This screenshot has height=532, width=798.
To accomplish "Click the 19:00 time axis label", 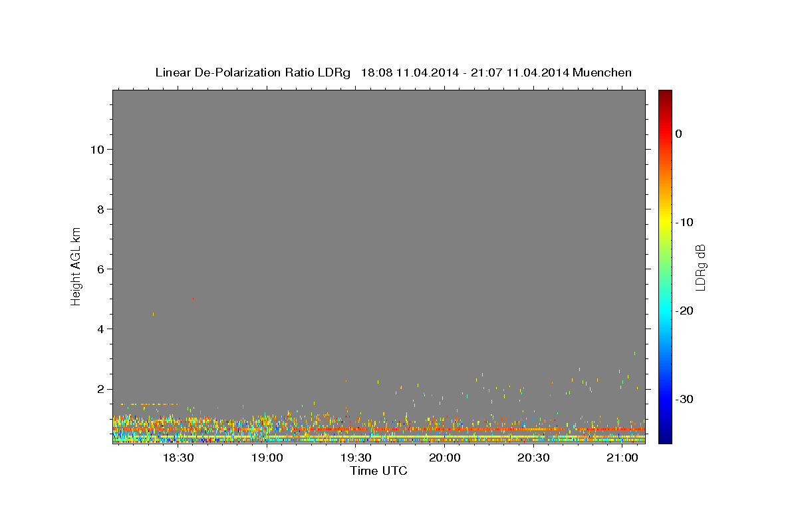I will click(x=267, y=458).
